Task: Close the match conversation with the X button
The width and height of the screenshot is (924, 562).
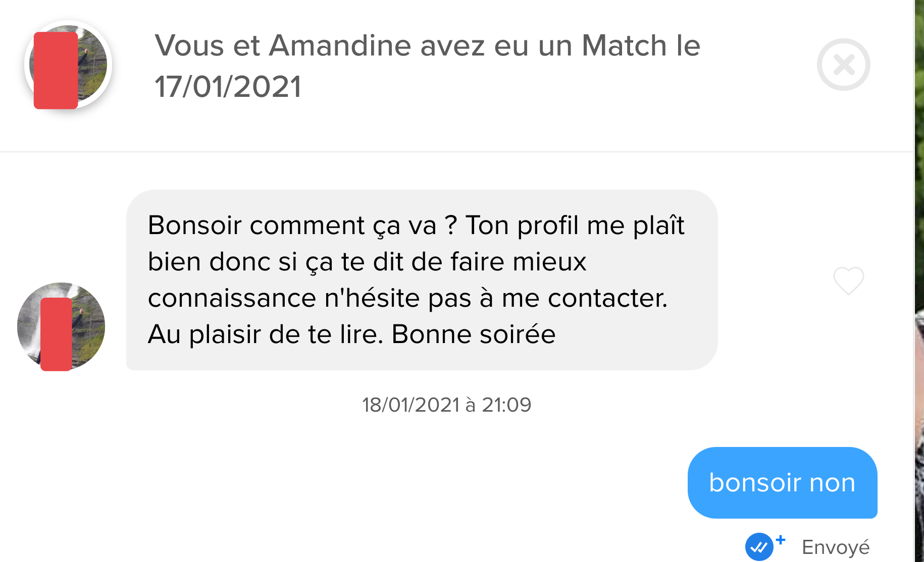Action: (843, 65)
